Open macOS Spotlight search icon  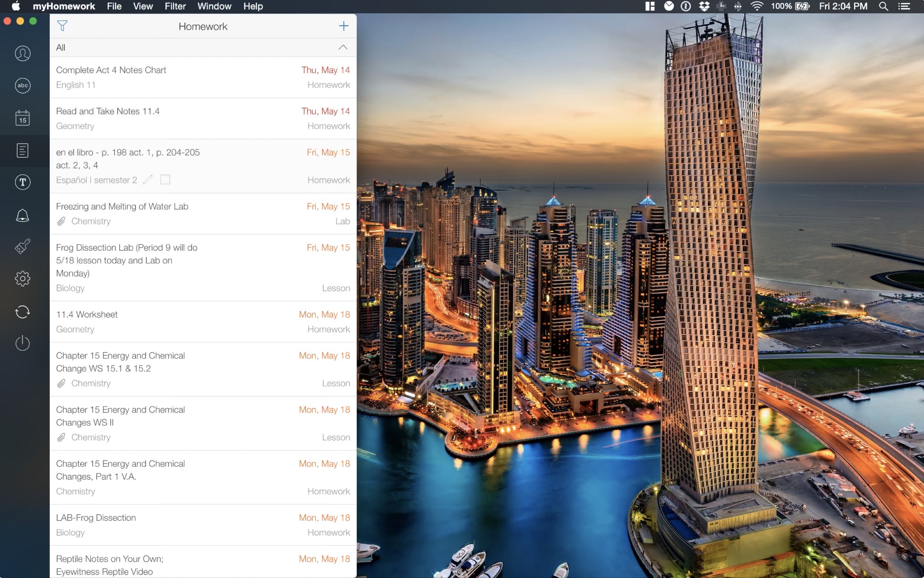(x=883, y=6)
